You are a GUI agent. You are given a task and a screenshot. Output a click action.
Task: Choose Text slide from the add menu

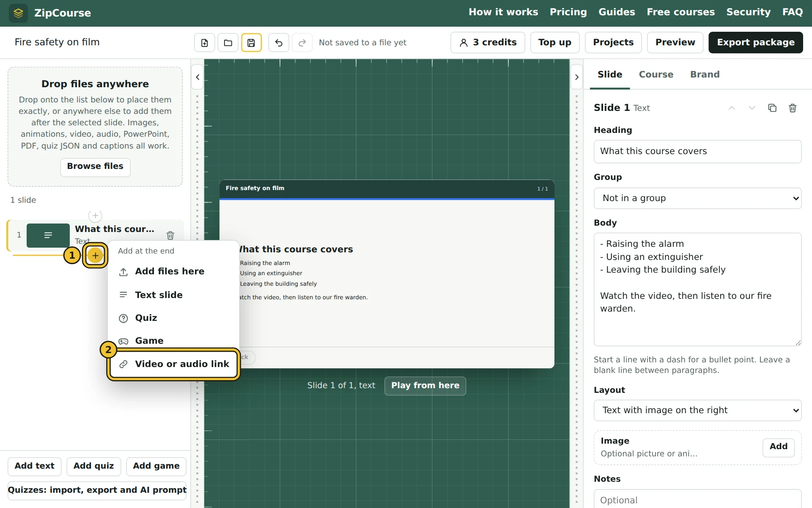coord(173,295)
